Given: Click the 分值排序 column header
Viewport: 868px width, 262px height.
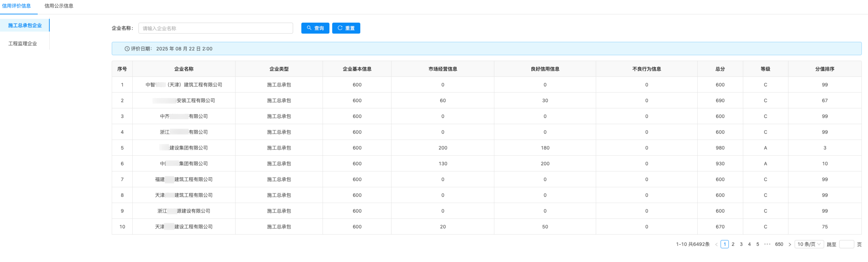Looking at the screenshot, I should [x=824, y=69].
